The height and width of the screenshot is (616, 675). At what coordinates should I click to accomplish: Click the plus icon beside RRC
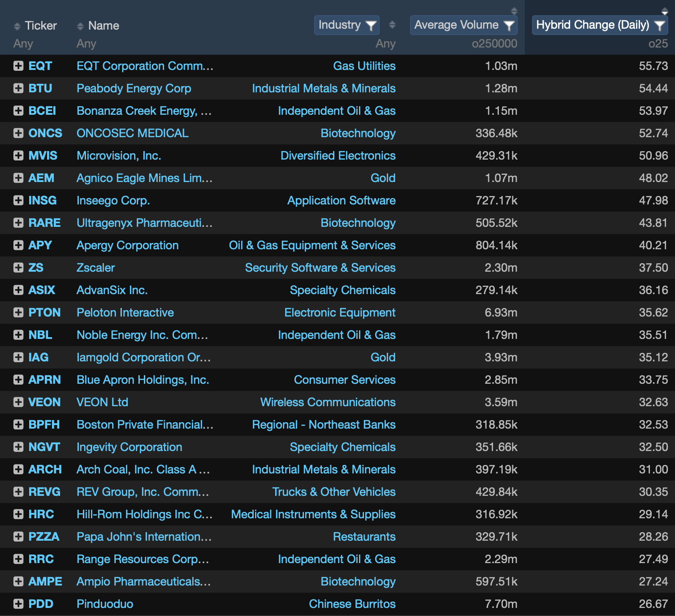point(18,559)
